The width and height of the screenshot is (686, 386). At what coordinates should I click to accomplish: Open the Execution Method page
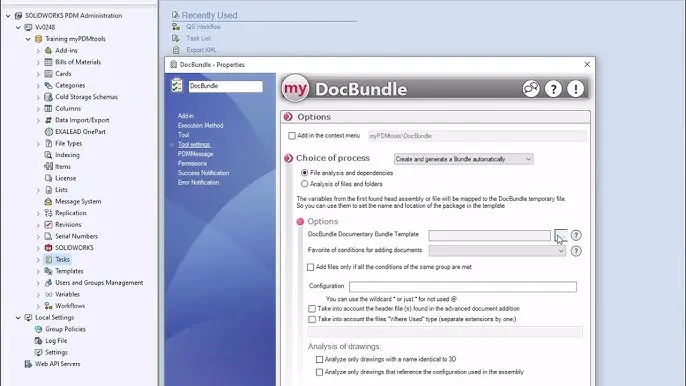click(x=200, y=126)
